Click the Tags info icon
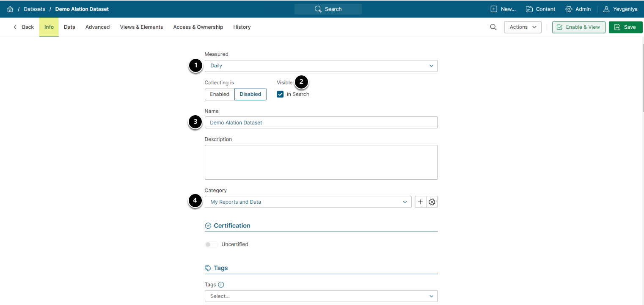Image resolution: width=644 pixels, height=305 pixels. (x=221, y=285)
